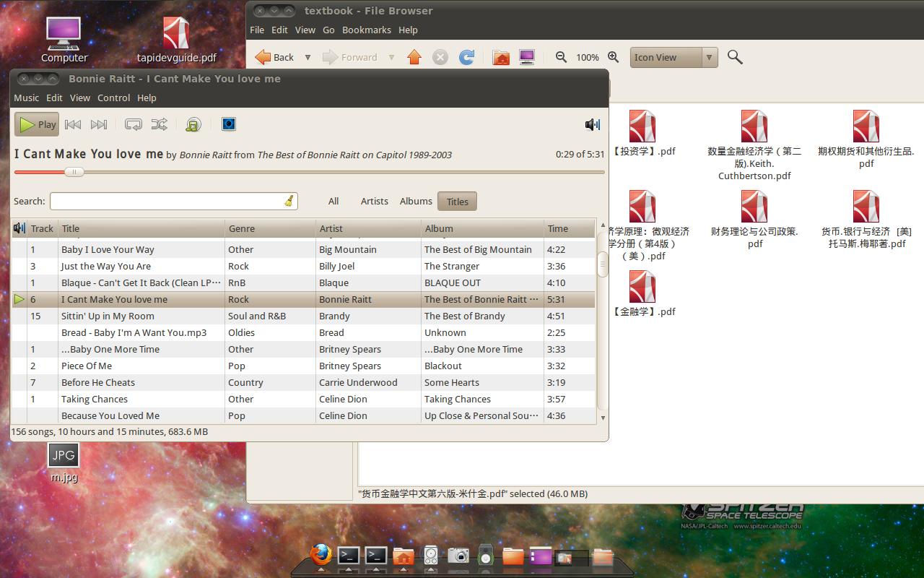The width and height of the screenshot is (924, 578).
Task: Toggle the music browser button
Action: [x=193, y=124]
